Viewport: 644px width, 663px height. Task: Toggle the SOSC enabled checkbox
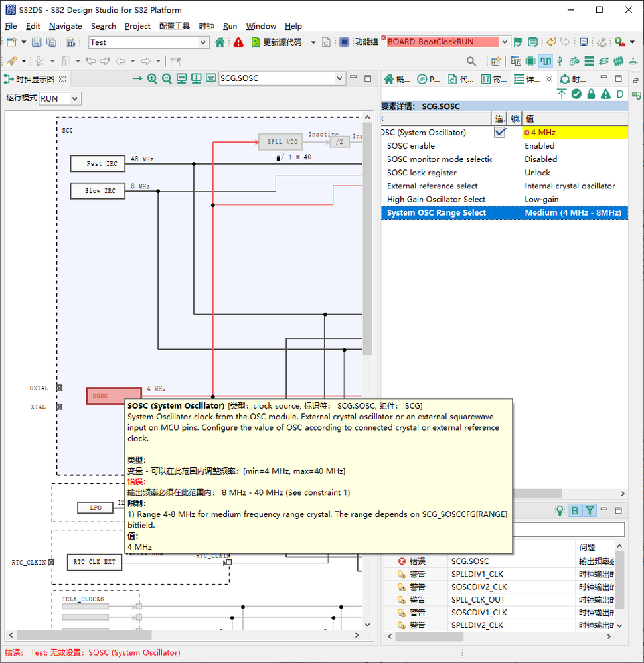point(500,132)
